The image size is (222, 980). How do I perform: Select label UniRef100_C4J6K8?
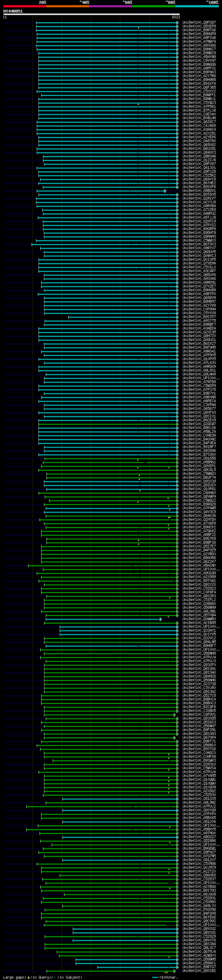click(199, 125)
